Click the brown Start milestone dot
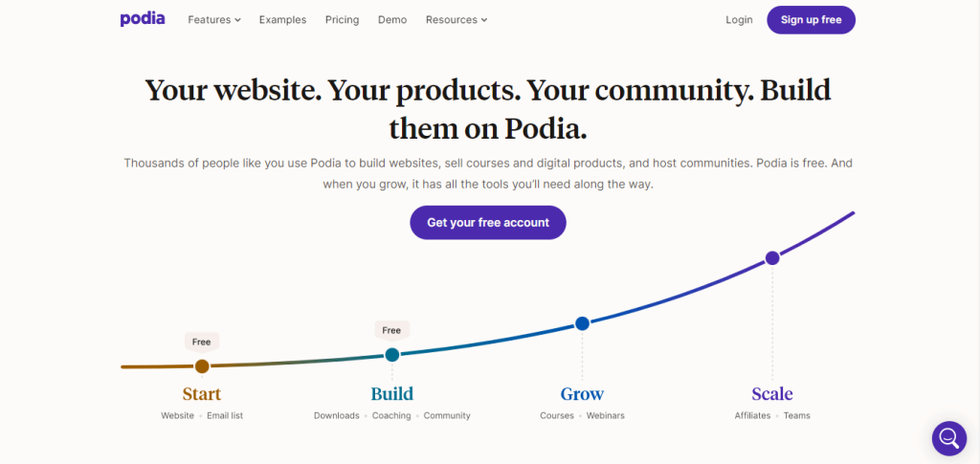 (202, 366)
